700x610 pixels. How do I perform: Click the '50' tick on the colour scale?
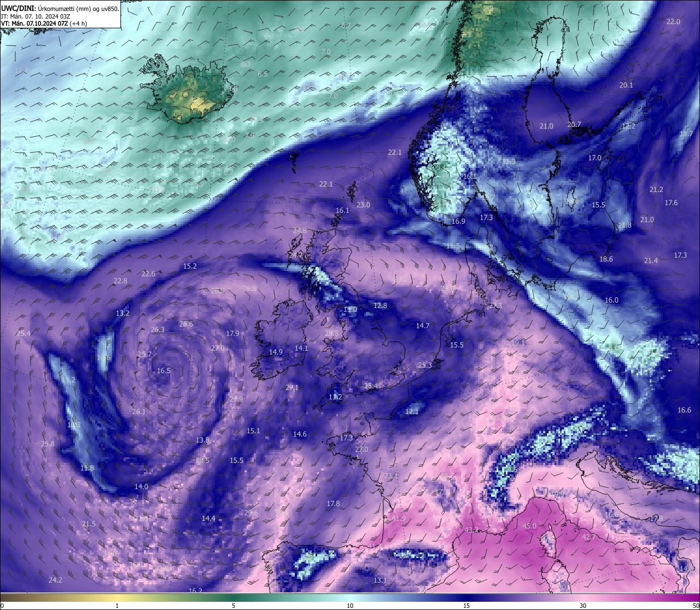pos(696,606)
